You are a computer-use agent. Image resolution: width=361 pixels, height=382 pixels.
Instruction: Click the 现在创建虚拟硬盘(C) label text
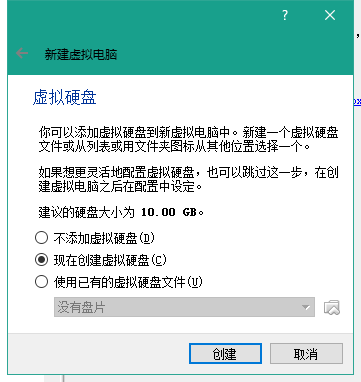pos(110,260)
